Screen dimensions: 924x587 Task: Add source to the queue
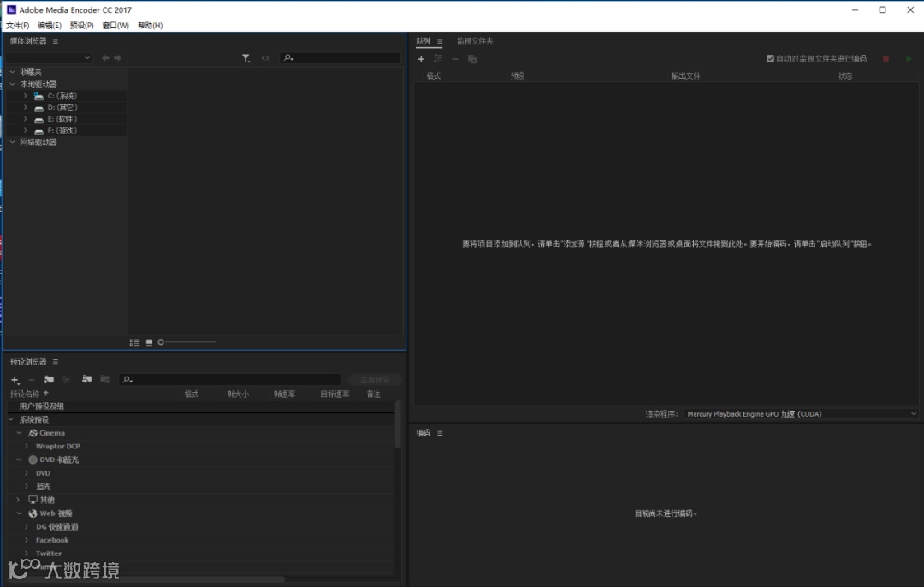point(421,59)
